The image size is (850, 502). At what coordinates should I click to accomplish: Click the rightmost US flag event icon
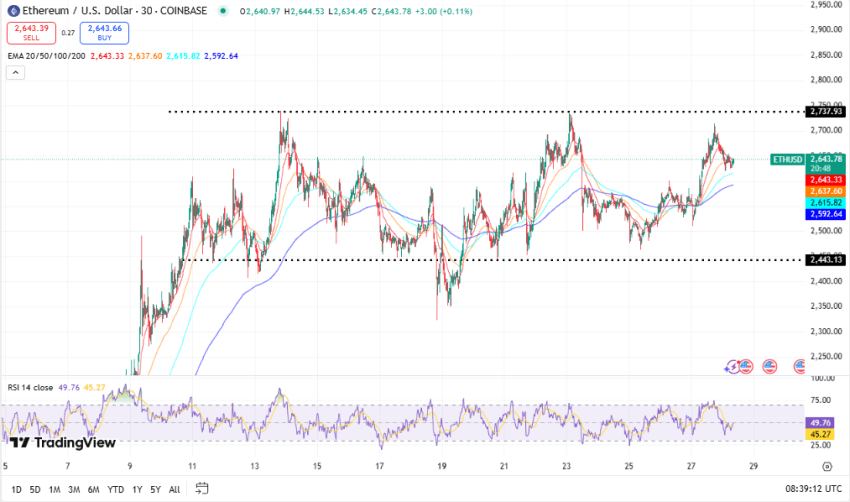801,367
